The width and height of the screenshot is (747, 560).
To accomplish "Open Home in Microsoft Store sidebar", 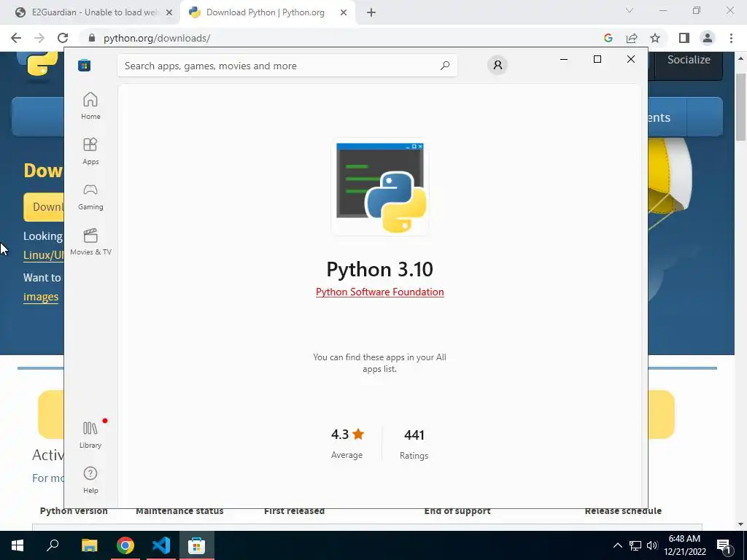I will point(90,106).
